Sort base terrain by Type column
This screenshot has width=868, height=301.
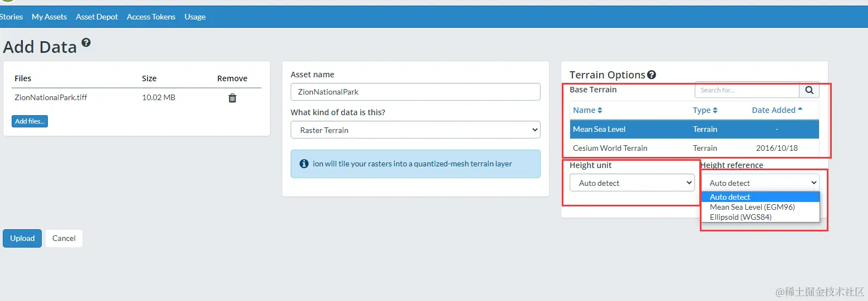(x=705, y=110)
